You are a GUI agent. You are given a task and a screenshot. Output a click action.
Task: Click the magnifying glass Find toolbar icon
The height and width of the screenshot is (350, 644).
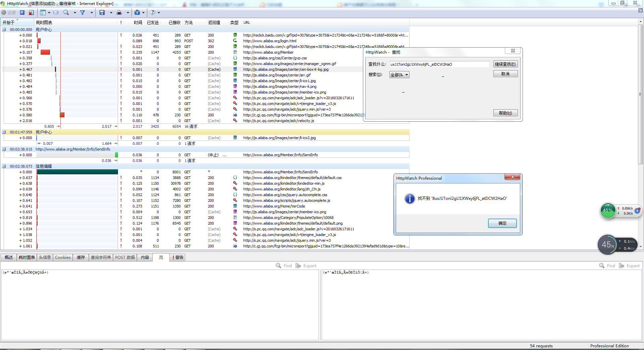coord(66,12)
